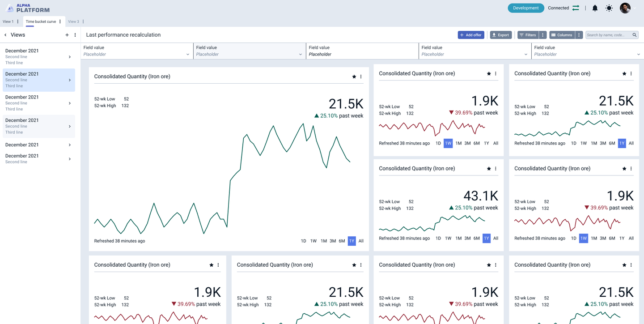This screenshot has height=324, width=644.
Task: Select 1W range on large chart
Action: click(314, 241)
